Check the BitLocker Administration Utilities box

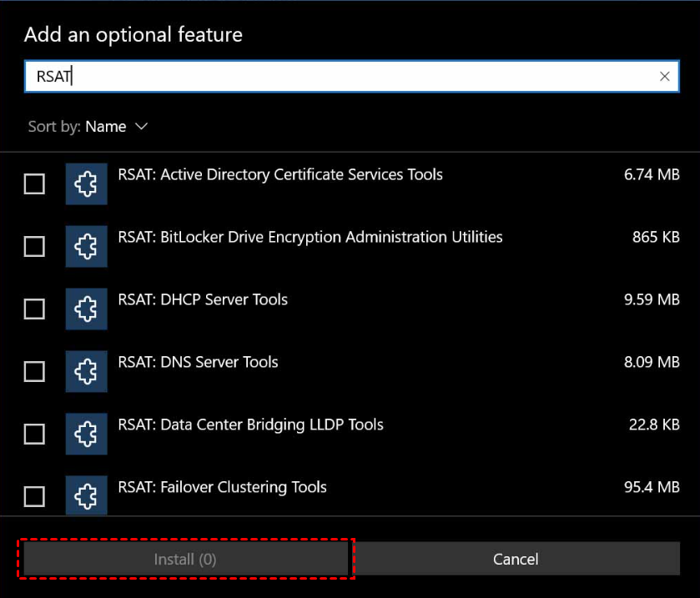click(34, 246)
